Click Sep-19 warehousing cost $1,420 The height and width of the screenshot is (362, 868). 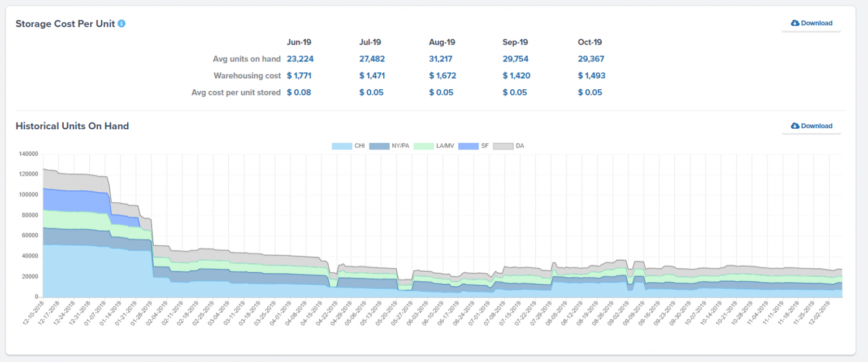516,76
